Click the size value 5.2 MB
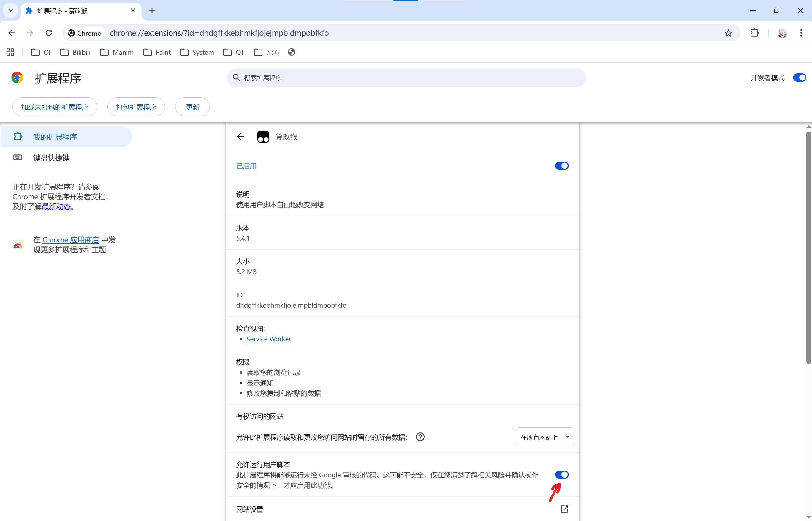The height and width of the screenshot is (521, 812). pyautogui.click(x=246, y=272)
